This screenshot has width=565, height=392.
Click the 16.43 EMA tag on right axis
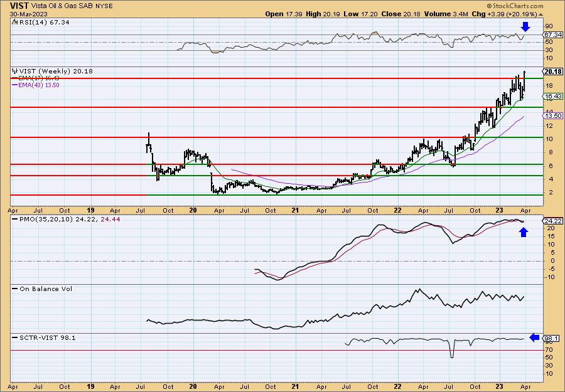coord(552,97)
